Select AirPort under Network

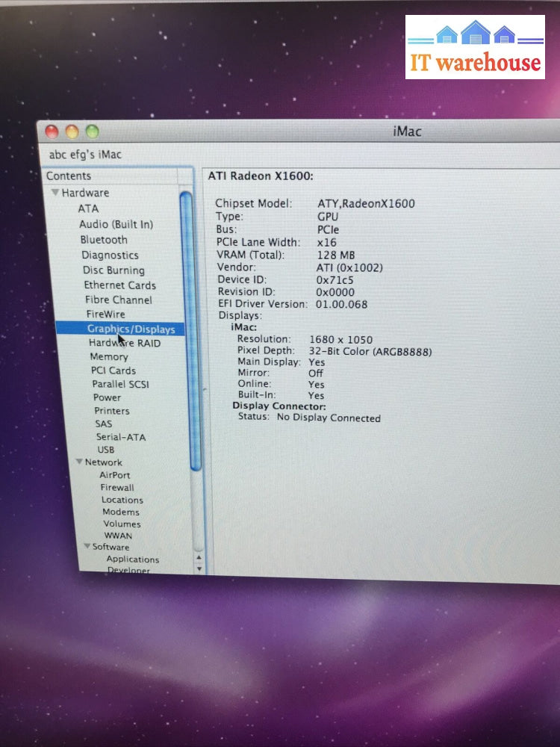click(115, 475)
